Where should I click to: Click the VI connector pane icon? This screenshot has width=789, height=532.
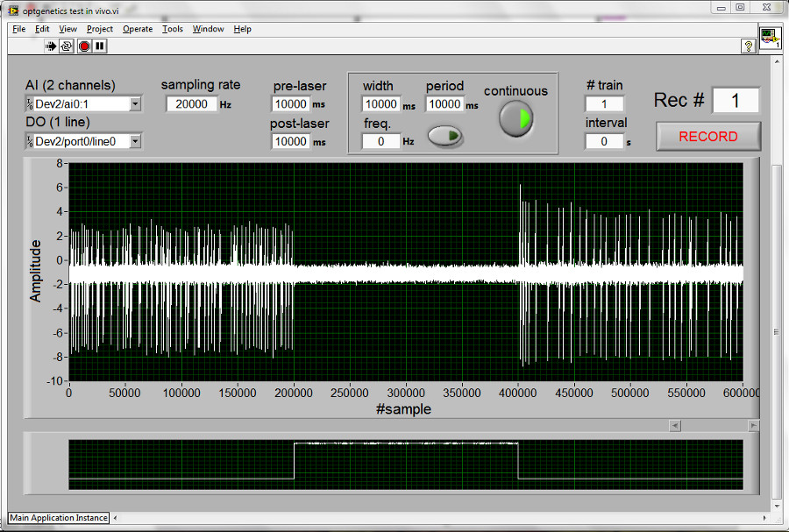[x=769, y=39]
